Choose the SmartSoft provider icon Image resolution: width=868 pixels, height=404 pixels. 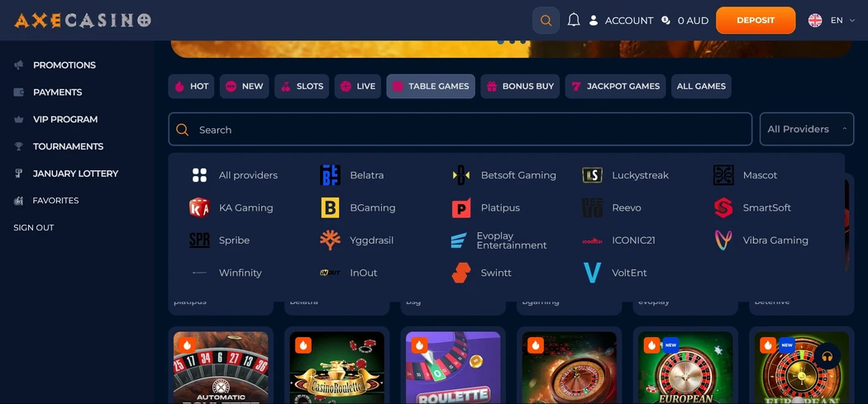click(x=723, y=207)
